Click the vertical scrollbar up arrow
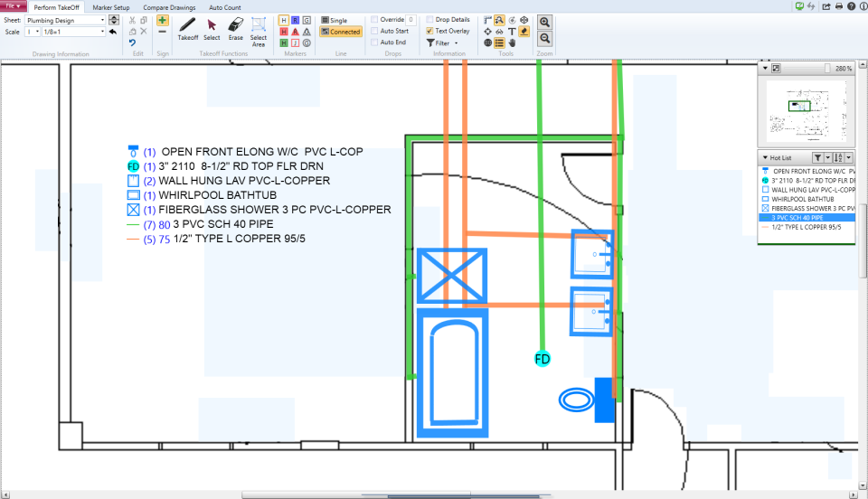868x499 pixels. [863, 65]
